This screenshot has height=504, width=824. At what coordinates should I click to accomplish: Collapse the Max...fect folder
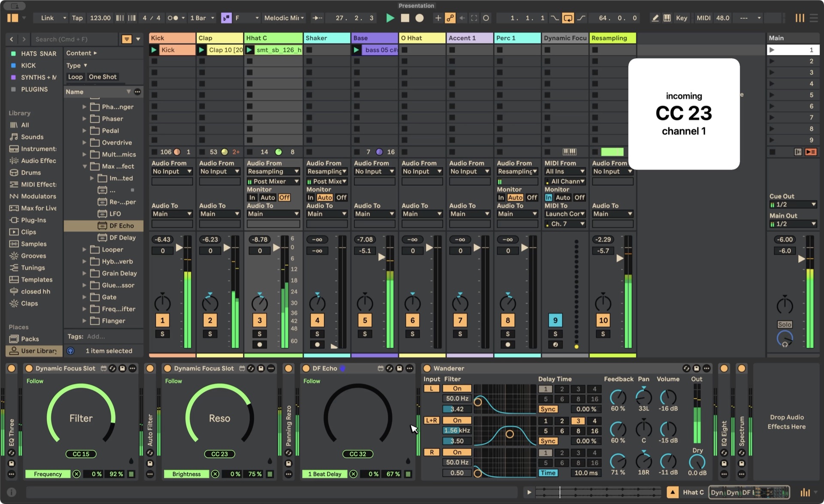85,166
